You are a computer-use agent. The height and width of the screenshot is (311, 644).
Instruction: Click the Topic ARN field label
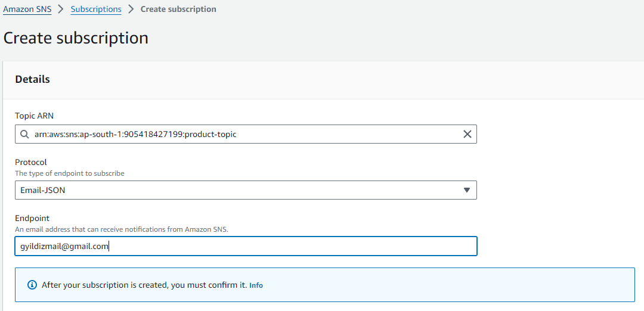tap(35, 116)
